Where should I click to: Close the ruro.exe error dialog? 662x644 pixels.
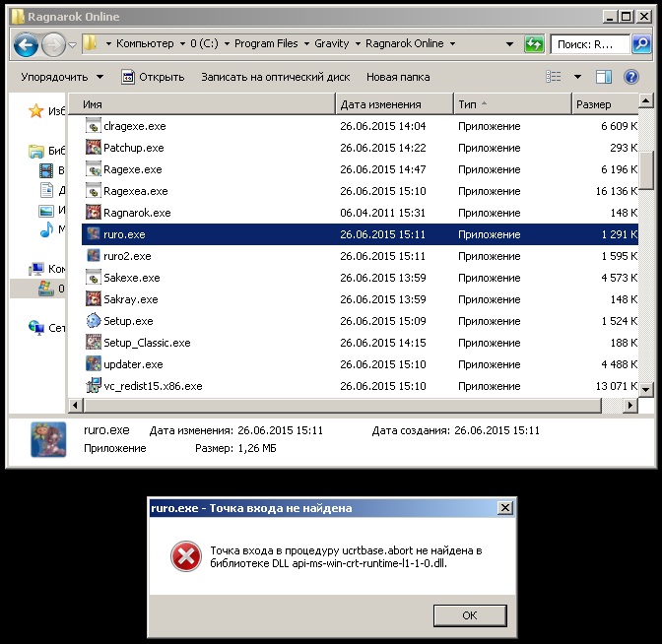tap(505, 508)
